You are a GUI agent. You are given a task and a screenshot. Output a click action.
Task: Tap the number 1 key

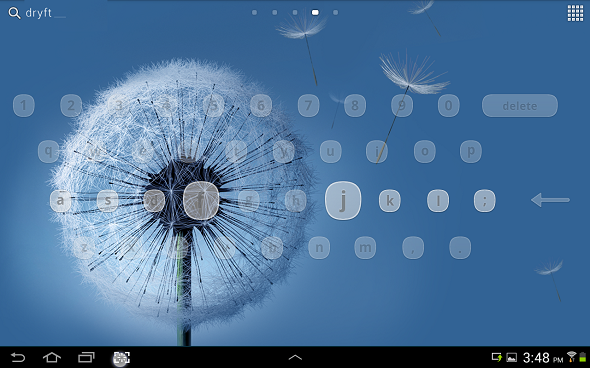(24, 106)
